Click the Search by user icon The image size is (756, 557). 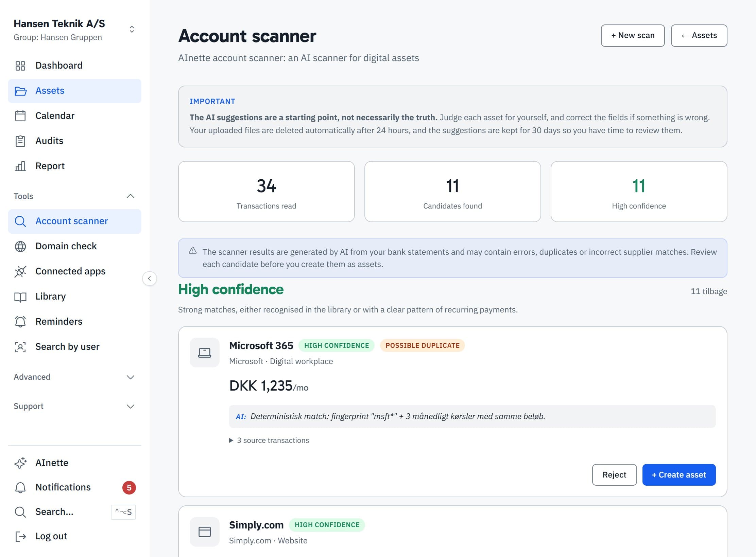(x=20, y=347)
